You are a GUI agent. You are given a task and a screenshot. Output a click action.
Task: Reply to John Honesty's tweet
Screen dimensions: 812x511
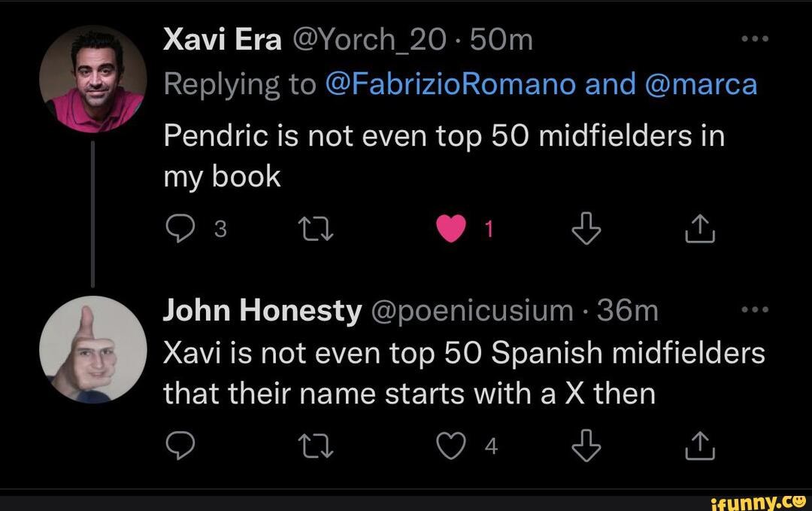pyautogui.click(x=177, y=447)
